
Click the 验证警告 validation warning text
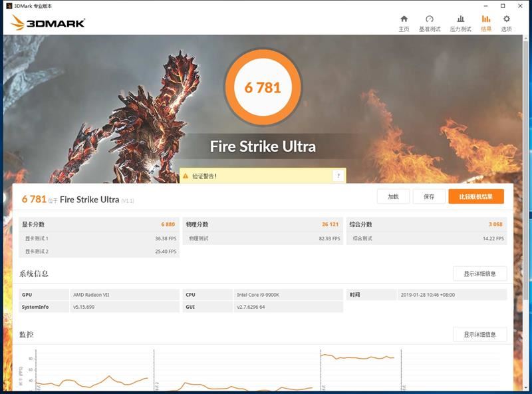point(204,176)
